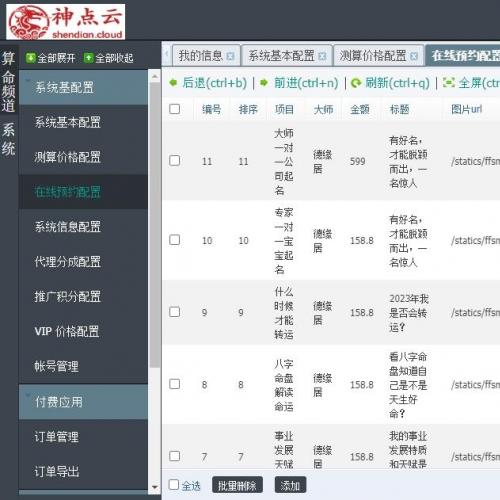The image size is (500, 500).
Task: Toggle the 全选 select-all checkbox
Action: click(174, 485)
